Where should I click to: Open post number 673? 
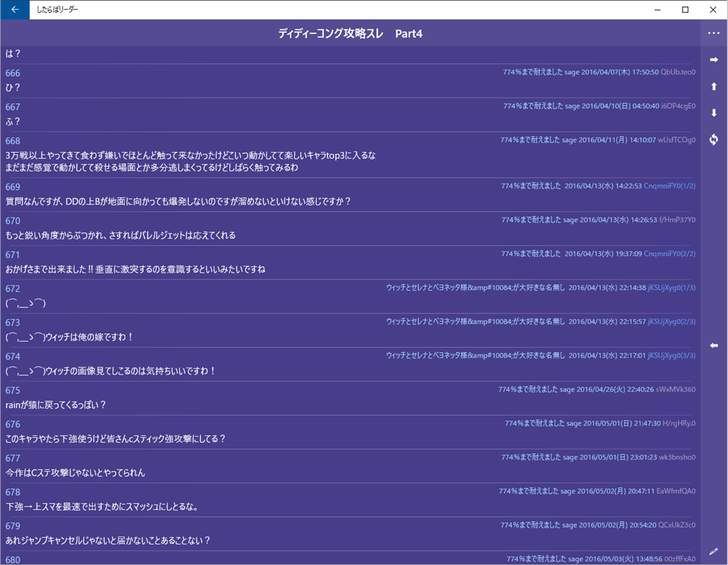pyautogui.click(x=13, y=323)
